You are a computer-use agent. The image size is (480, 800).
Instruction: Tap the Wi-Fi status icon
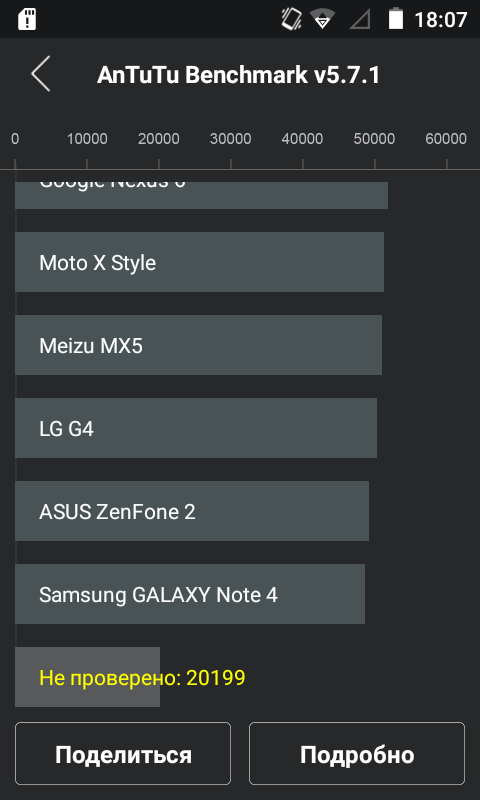[x=322, y=19]
